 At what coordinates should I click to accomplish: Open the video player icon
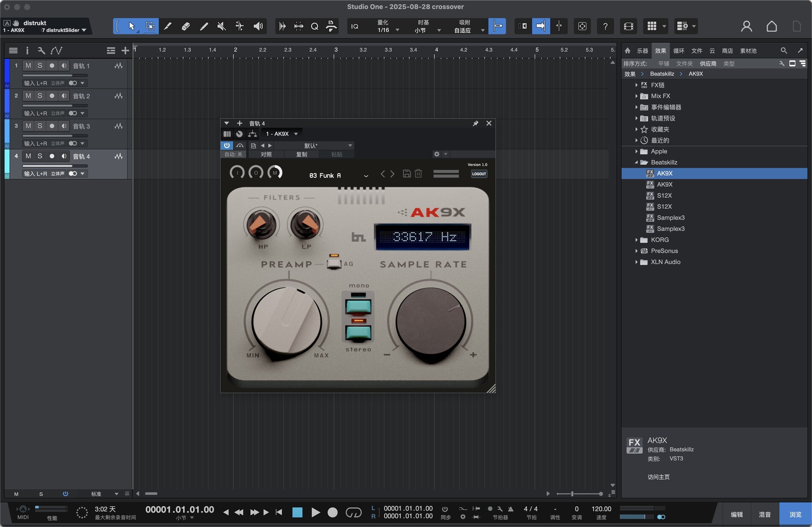pyautogui.click(x=628, y=26)
